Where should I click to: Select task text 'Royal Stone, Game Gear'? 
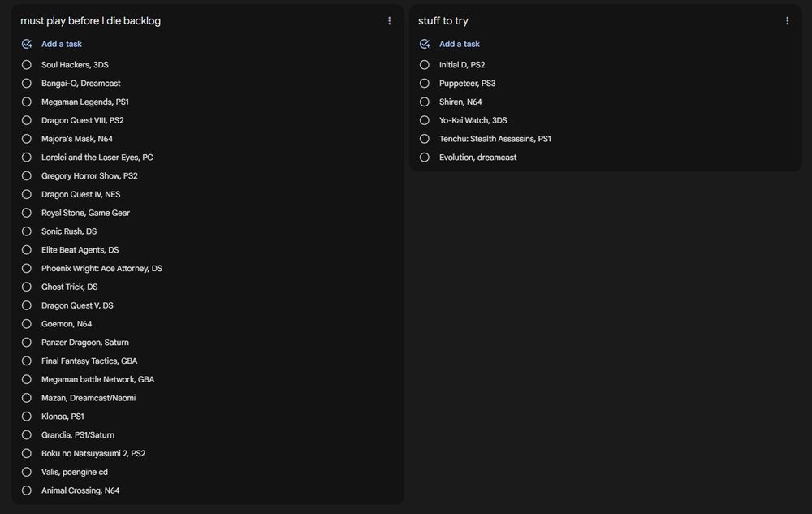tap(85, 213)
